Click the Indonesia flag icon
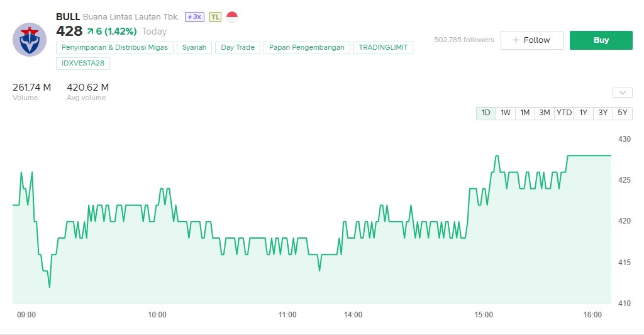644x335 pixels. coord(232,17)
